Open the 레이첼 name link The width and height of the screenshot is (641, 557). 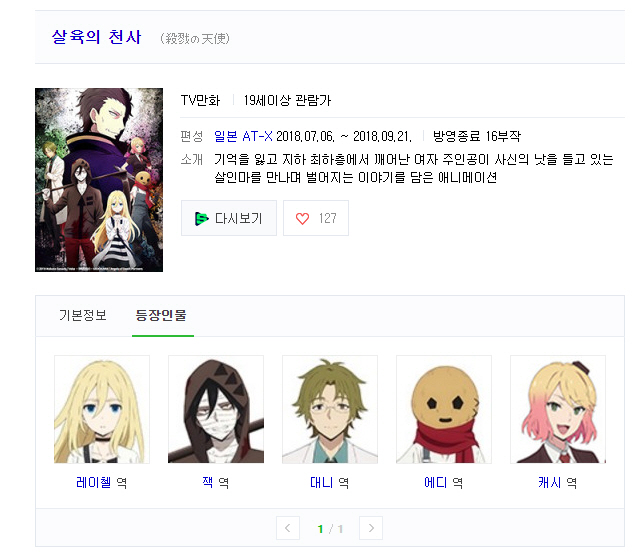coord(94,483)
